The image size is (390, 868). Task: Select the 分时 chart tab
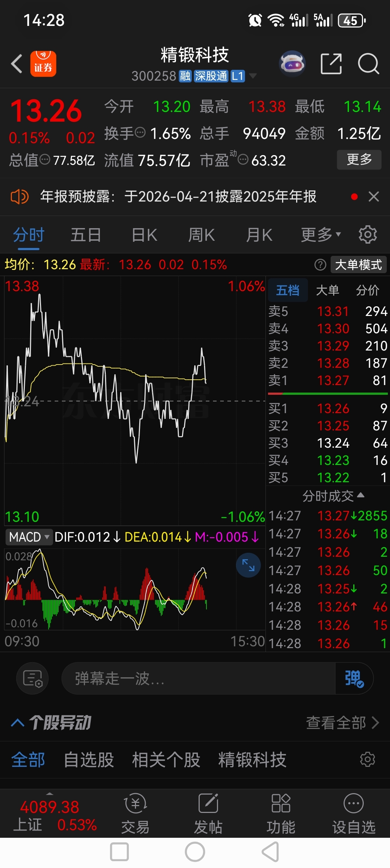pos(28,235)
